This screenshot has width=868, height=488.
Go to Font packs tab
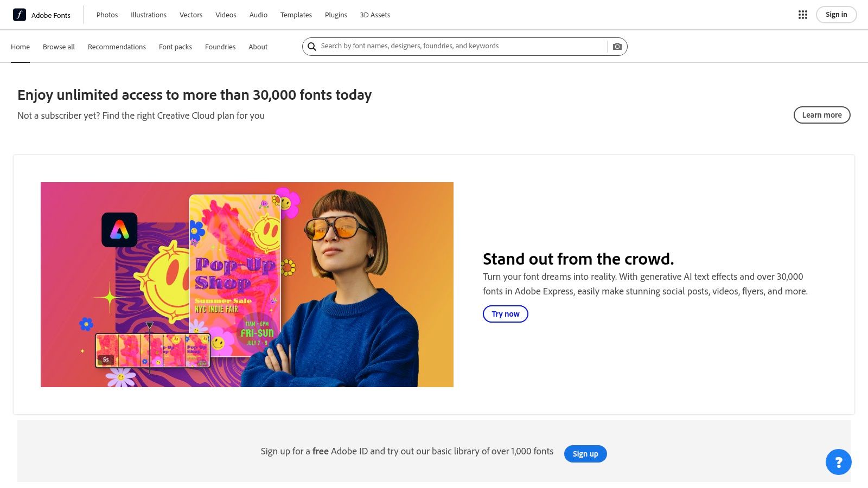175,47
